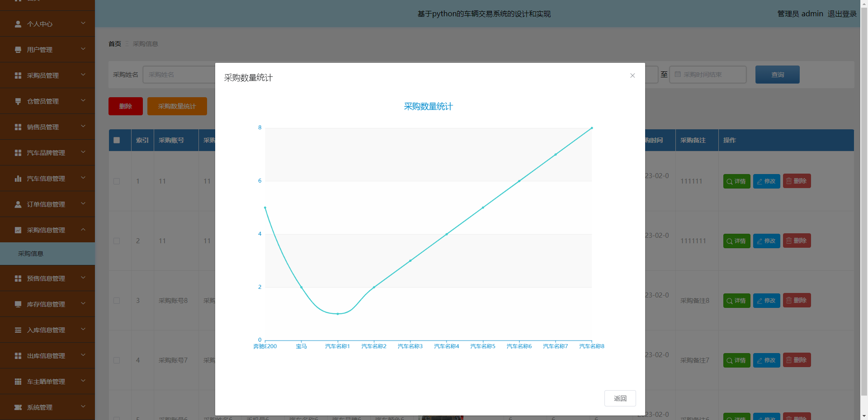This screenshot has height=420, width=868.
Task: Check the checkbox for row index 2
Action: click(117, 241)
